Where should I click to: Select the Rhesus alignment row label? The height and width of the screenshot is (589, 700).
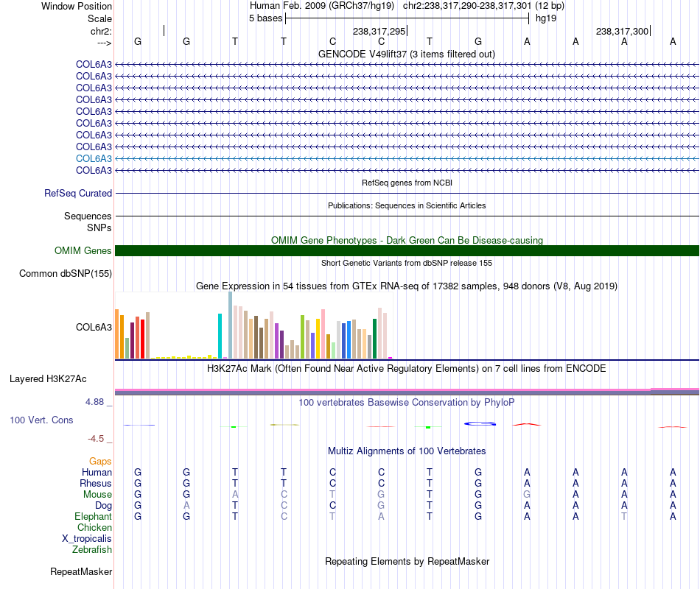click(x=96, y=483)
